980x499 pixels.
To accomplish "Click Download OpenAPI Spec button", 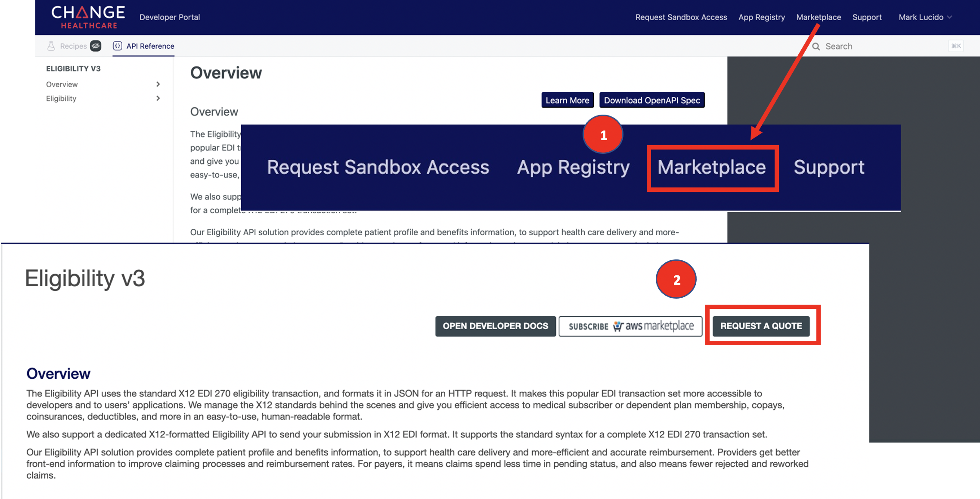I will point(651,100).
